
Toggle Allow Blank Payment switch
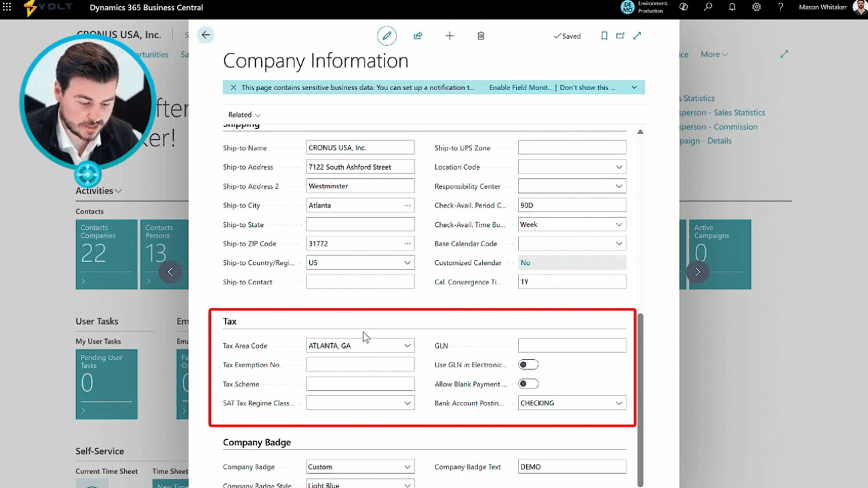pyautogui.click(x=528, y=384)
